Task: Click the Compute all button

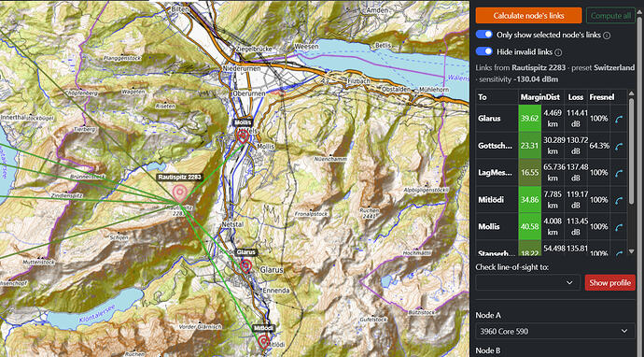Action: coord(610,16)
